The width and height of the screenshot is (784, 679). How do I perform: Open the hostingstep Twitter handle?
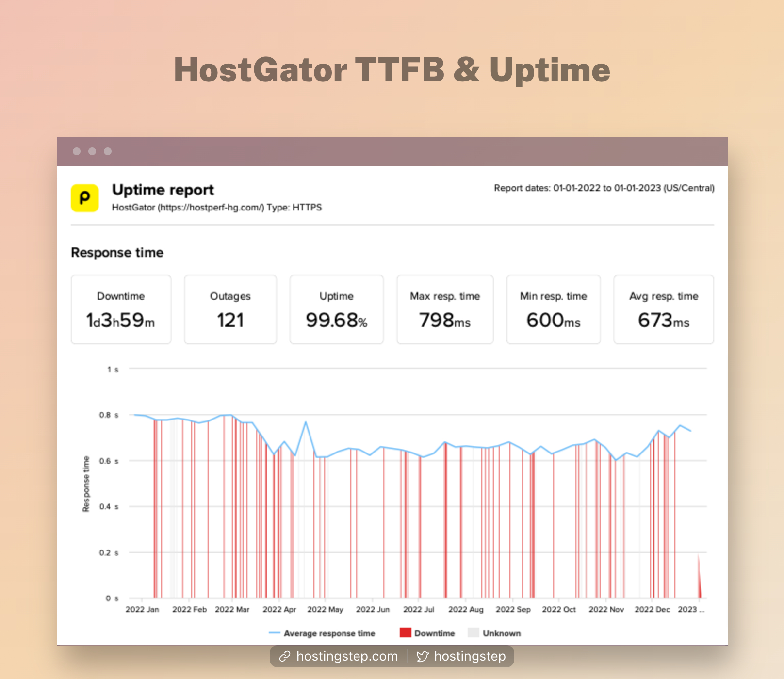[470, 656]
